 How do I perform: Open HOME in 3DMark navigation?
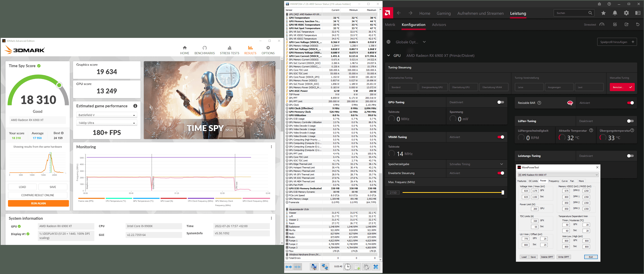[x=185, y=50]
